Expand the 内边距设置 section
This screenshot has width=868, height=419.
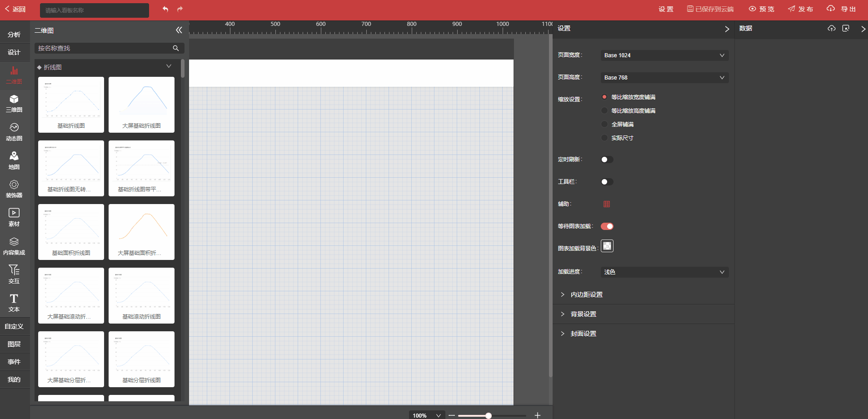tap(586, 294)
